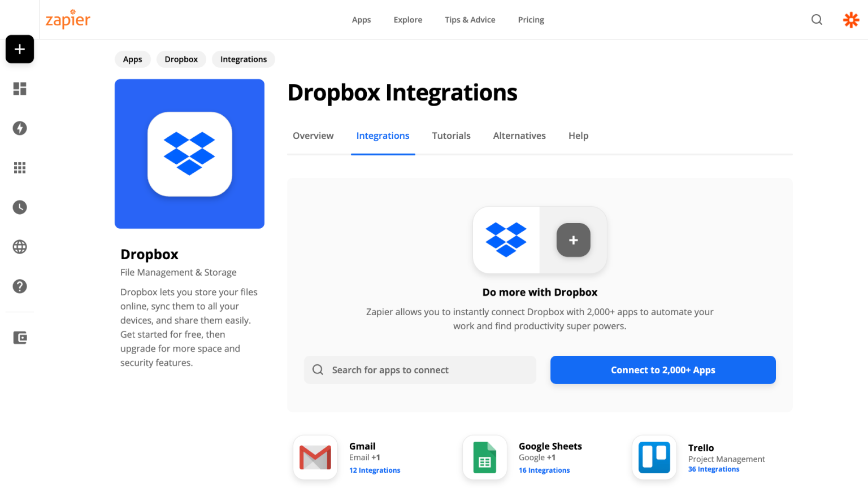The height and width of the screenshot is (488, 868).
Task: Open the apps grid icon in sidebar
Action: (20, 168)
